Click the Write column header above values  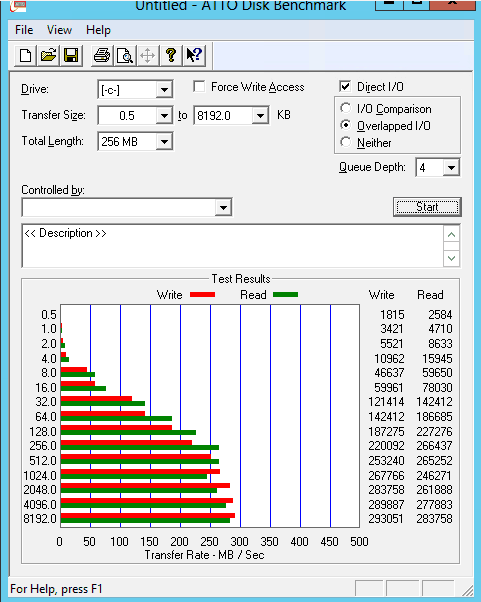click(x=382, y=295)
